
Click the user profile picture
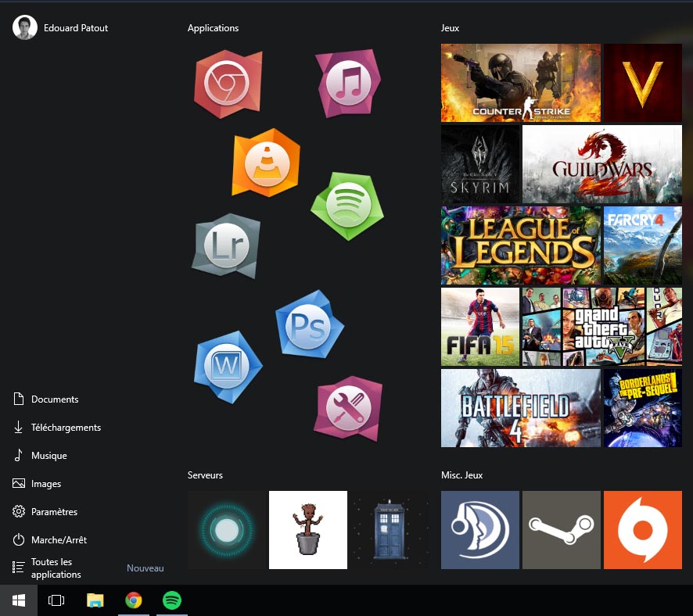pos(25,27)
